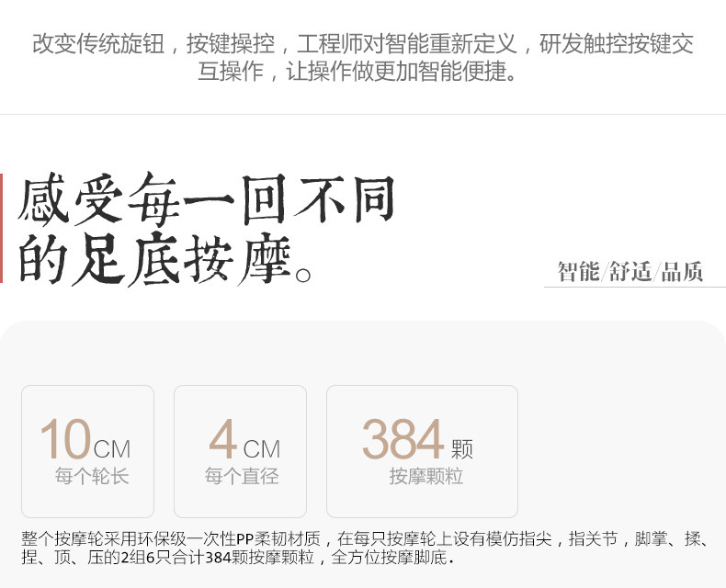The image size is (726, 588).
Task: Select the large 10 number
Action: click(x=66, y=438)
